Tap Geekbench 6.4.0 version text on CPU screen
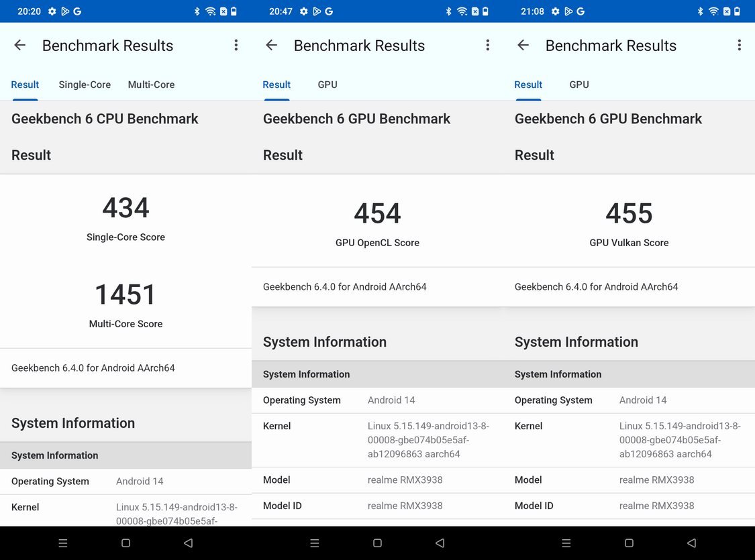 (93, 368)
